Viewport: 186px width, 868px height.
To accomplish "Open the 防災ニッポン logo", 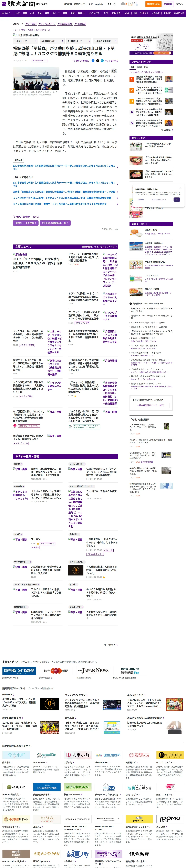I will (x=139, y=787).
